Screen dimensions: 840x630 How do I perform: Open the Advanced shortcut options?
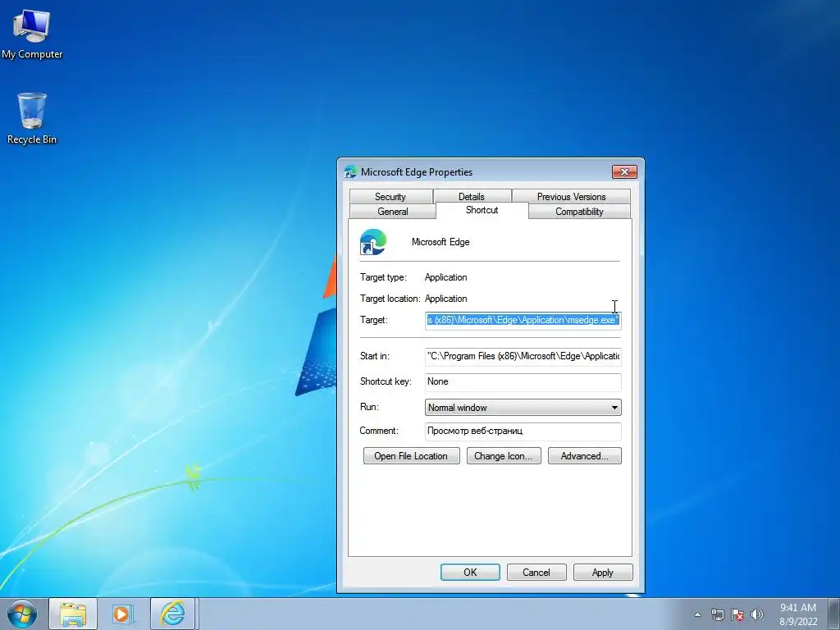(584, 456)
